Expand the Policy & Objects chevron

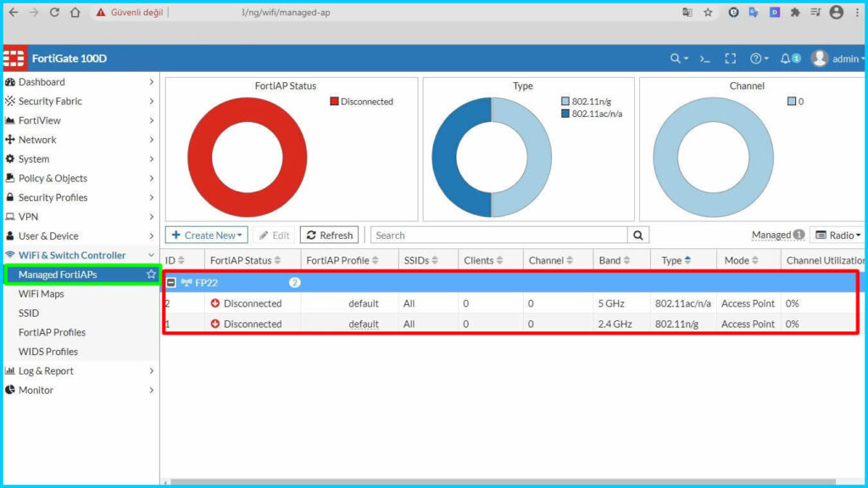pyautogui.click(x=151, y=178)
